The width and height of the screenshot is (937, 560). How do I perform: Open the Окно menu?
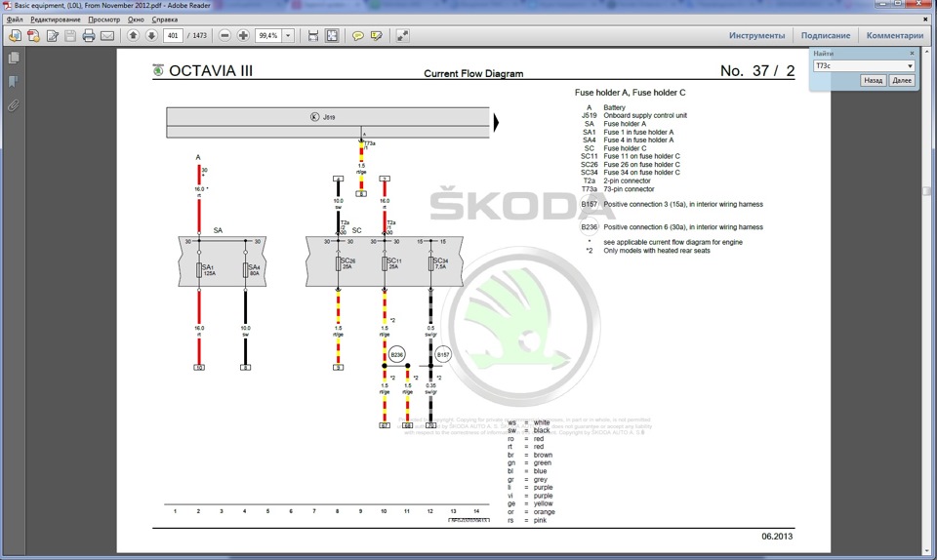pos(136,20)
